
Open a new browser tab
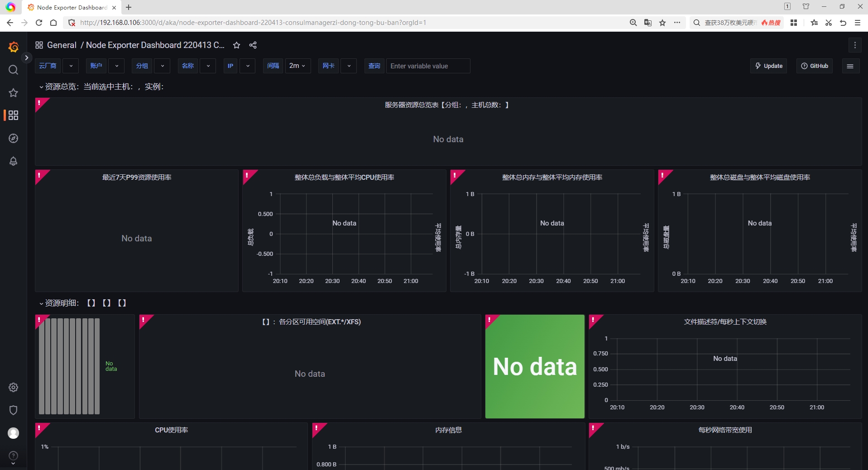[129, 7]
